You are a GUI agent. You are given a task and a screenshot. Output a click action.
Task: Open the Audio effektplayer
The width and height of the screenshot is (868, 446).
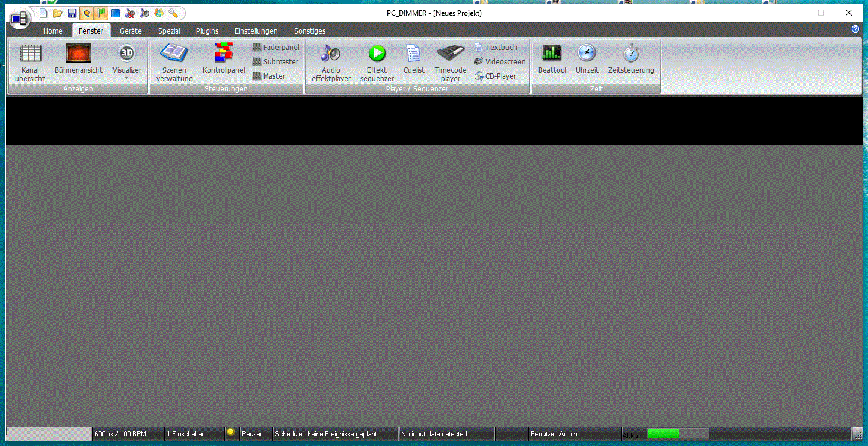(331, 63)
